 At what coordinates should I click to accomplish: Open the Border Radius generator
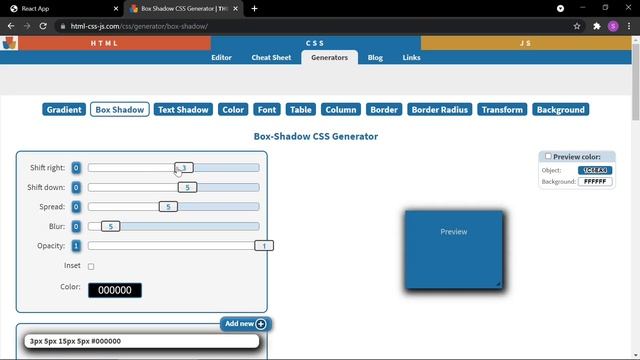[440, 109]
